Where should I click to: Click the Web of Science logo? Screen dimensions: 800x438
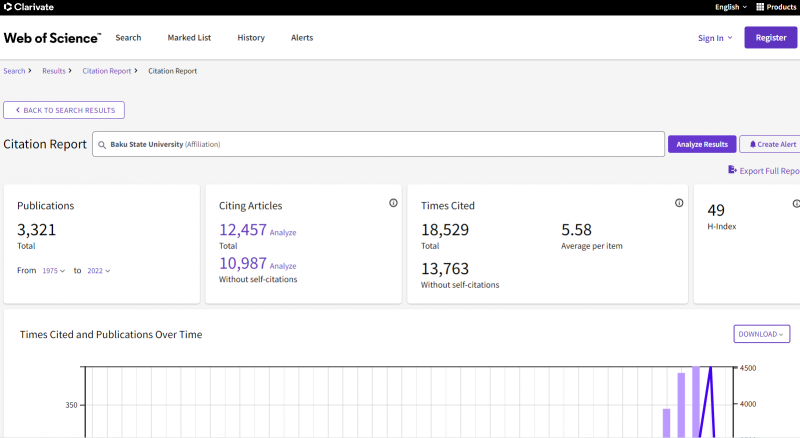tap(52, 38)
